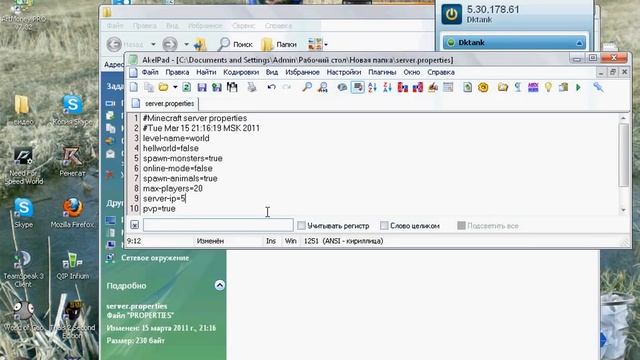
Task: Click the Save All floppy icon
Action: coord(217,87)
